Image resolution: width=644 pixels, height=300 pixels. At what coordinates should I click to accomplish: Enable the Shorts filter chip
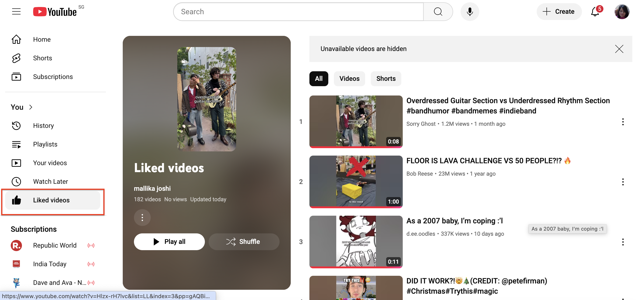tap(386, 79)
